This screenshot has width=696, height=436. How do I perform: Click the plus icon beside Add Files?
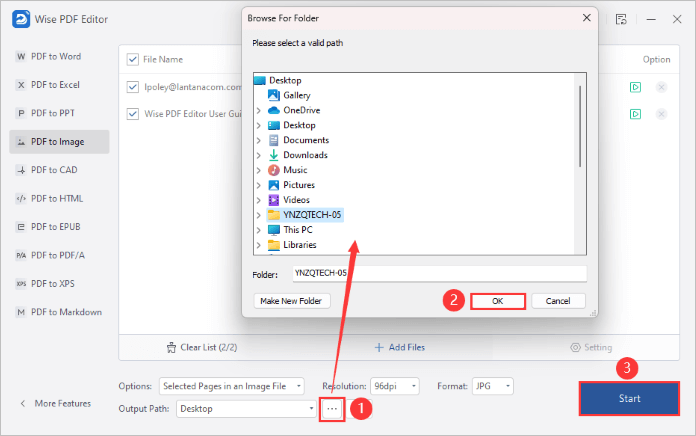(x=379, y=347)
